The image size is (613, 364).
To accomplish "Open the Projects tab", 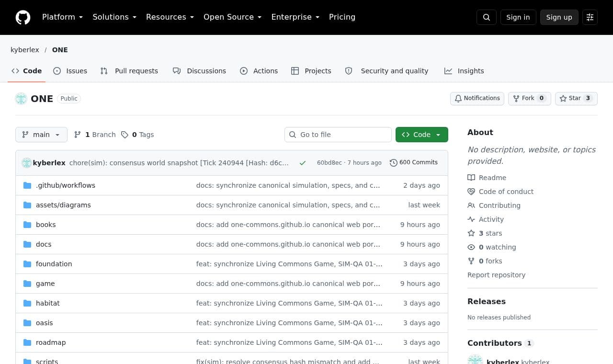I will coord(311,71).
